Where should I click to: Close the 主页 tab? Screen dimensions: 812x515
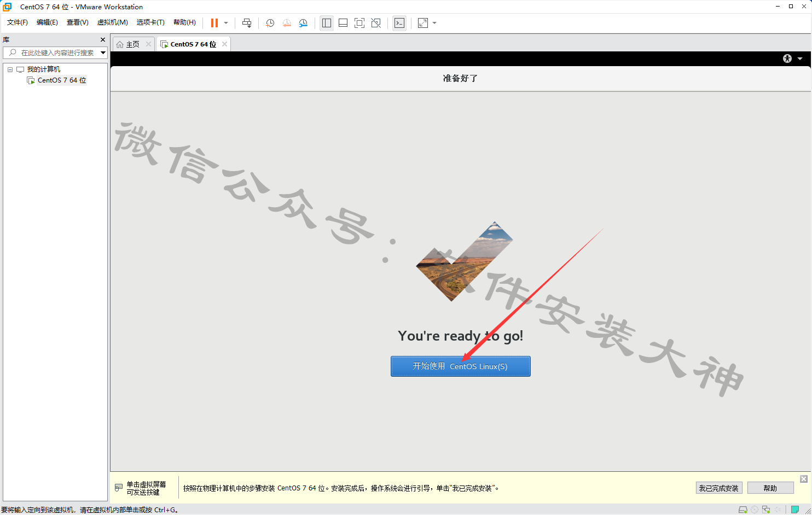pos(148,44)
